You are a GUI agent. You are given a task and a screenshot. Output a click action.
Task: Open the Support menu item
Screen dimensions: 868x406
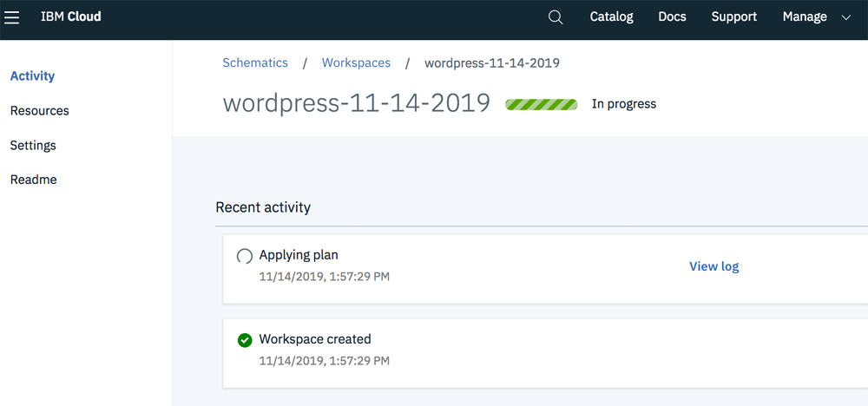(x=734, y=17)
